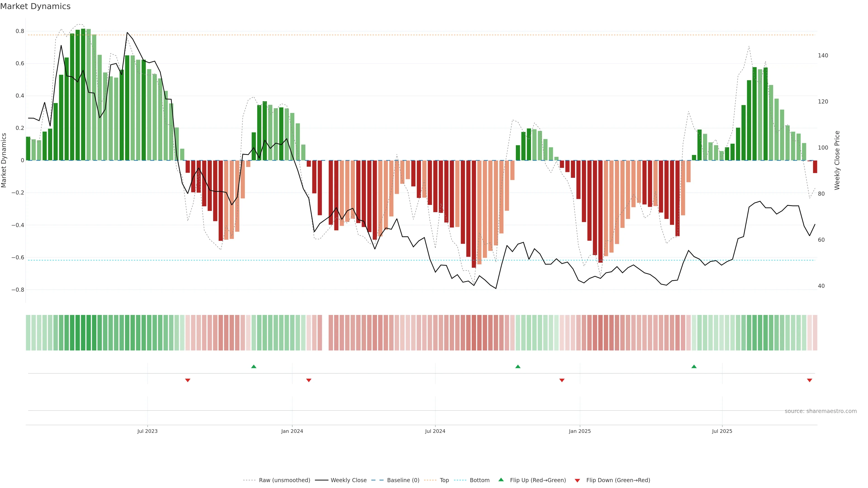Viewport: 868px width, 488px height.
Task: Click the last red flip-down marker at far right
Action: coord(809,380)
